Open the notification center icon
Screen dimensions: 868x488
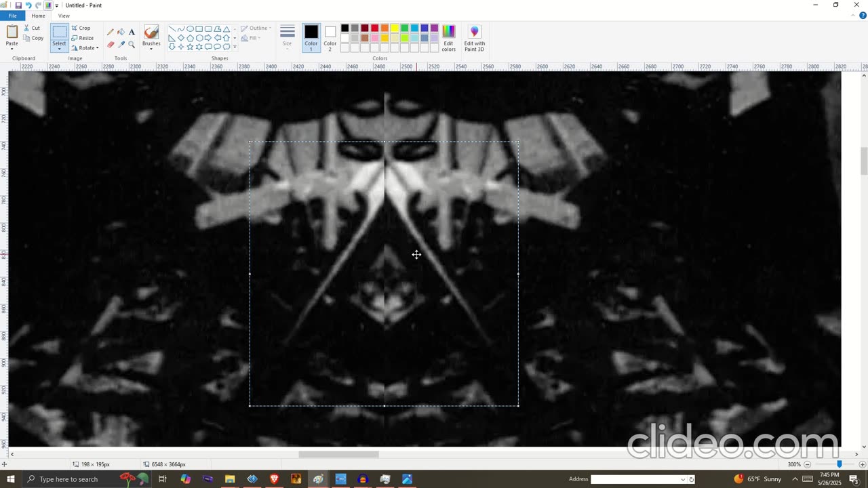coord(854,479)
